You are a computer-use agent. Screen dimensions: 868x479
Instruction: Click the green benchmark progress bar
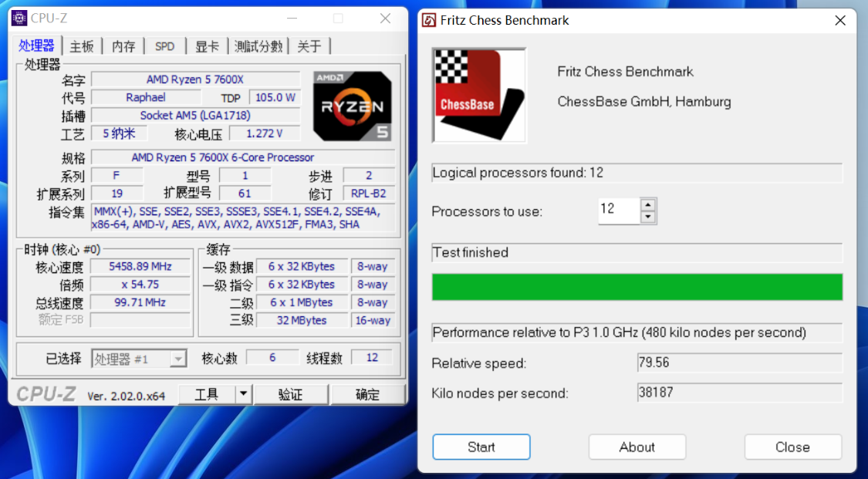click(637, 286)
